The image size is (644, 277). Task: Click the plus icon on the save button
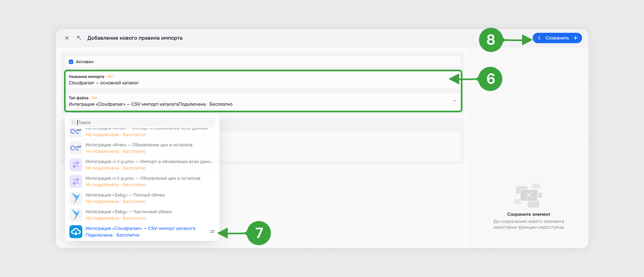[576, 38]
